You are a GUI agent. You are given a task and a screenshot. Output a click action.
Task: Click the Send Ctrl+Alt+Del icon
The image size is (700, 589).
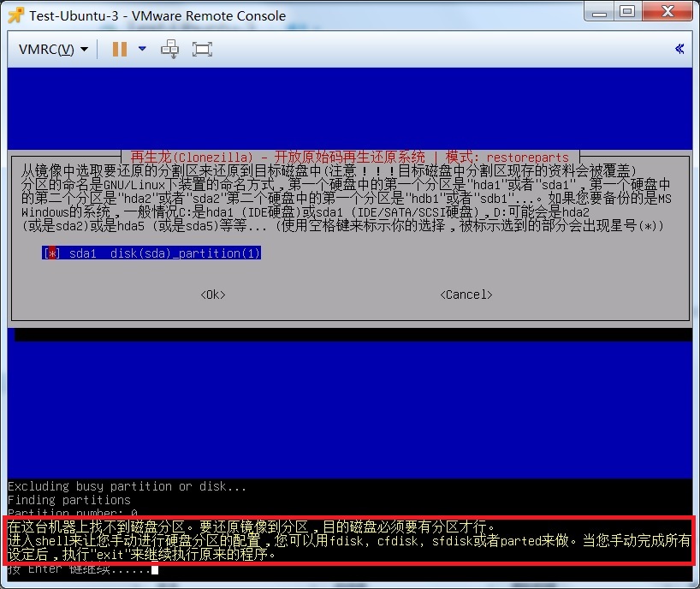coord(170,49)
